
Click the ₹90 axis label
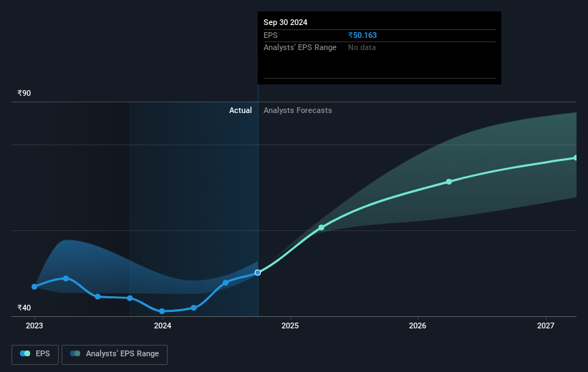(x=24, y=93)
